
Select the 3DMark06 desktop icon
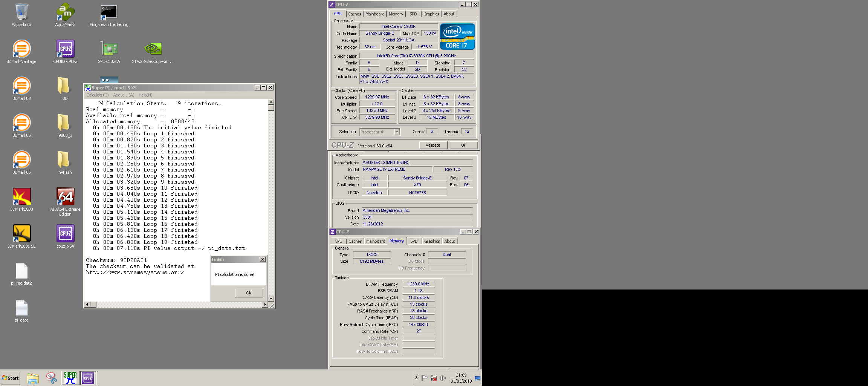tap(21, 163)
